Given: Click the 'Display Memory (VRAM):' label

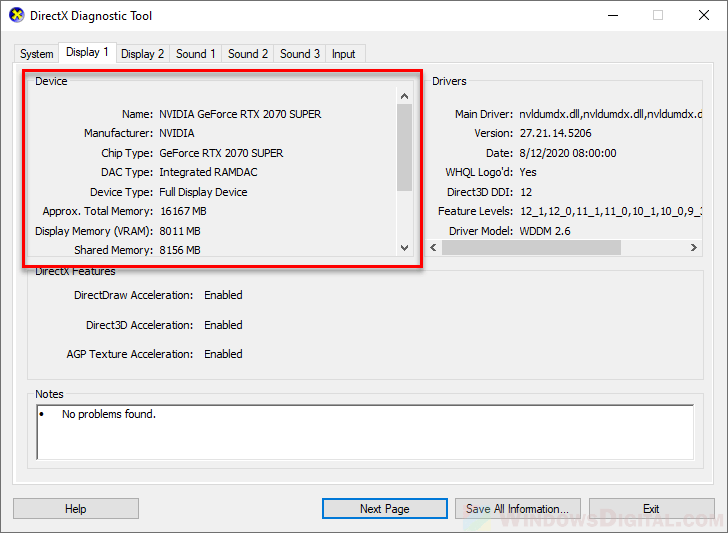Looking at the screenshot, I should pos(94,231).
